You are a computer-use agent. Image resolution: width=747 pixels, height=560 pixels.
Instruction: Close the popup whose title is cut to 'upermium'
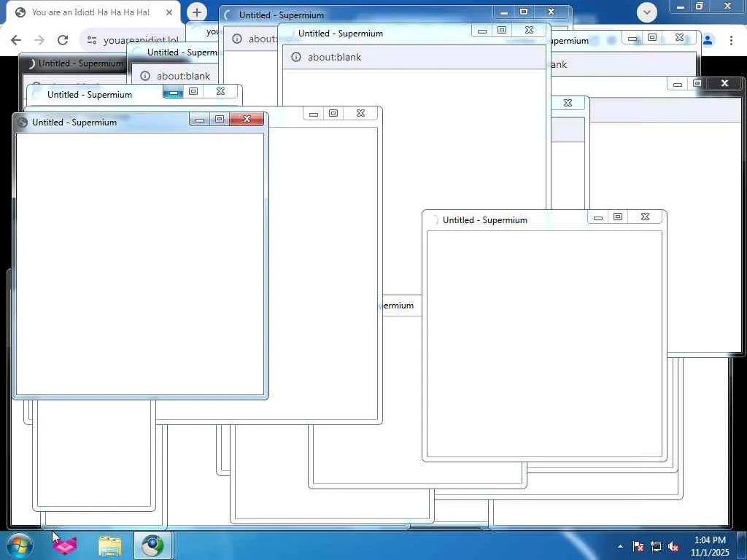click(x=679, y=37)
